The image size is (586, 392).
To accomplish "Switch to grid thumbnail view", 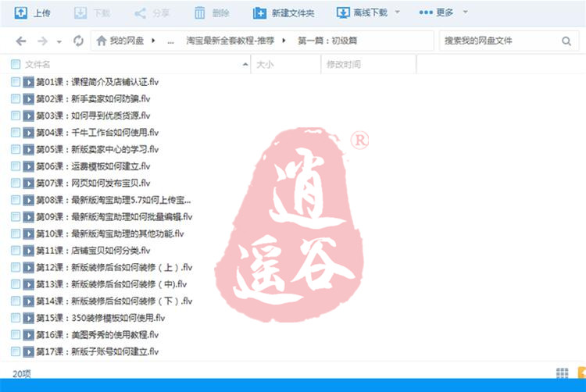I will click(x=562, y=372).
